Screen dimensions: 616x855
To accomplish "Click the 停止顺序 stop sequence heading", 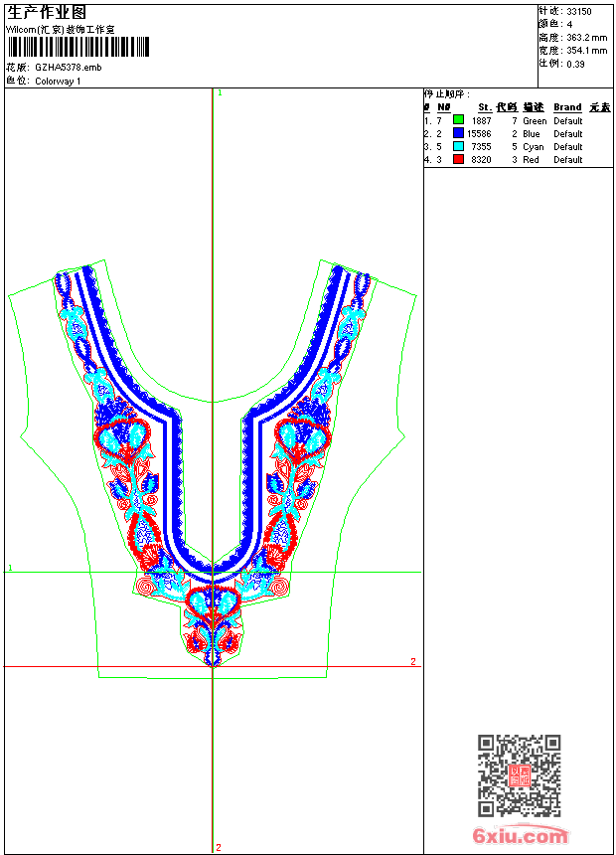I will pos(447,94).
